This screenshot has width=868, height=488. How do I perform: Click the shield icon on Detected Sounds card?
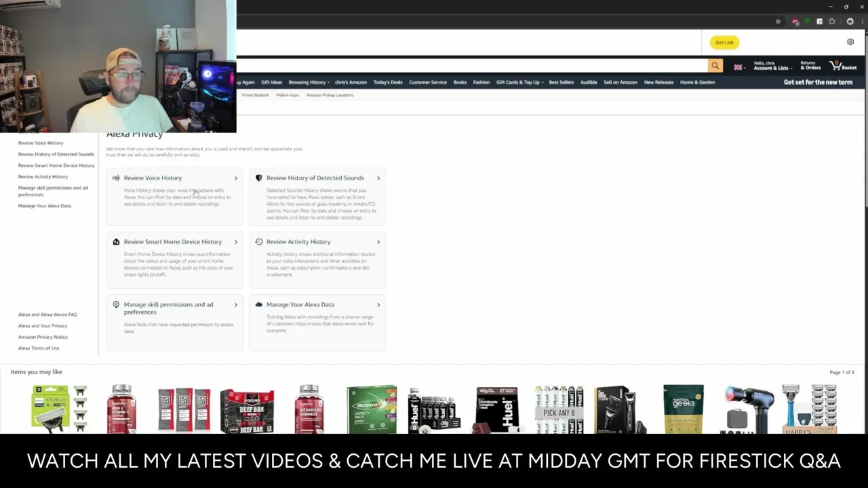coord(258,178)
